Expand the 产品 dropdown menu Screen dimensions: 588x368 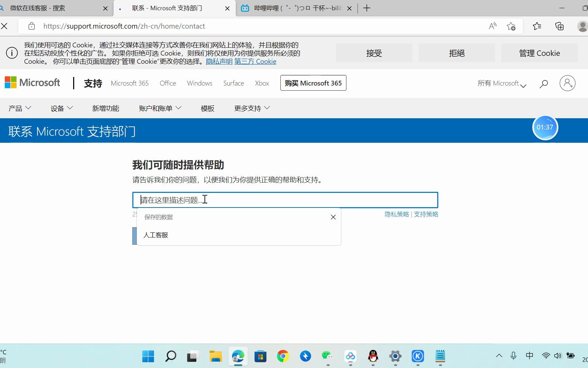(20, 108)
